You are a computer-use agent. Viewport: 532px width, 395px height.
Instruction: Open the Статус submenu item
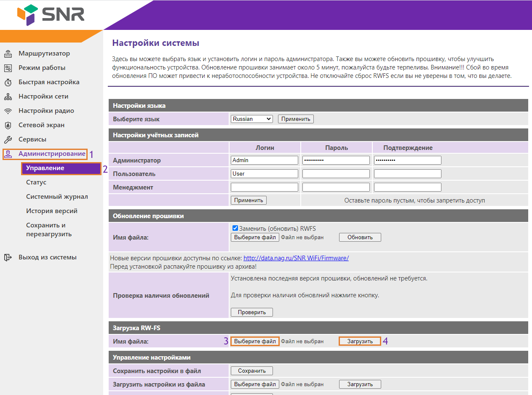coord(36,182)
